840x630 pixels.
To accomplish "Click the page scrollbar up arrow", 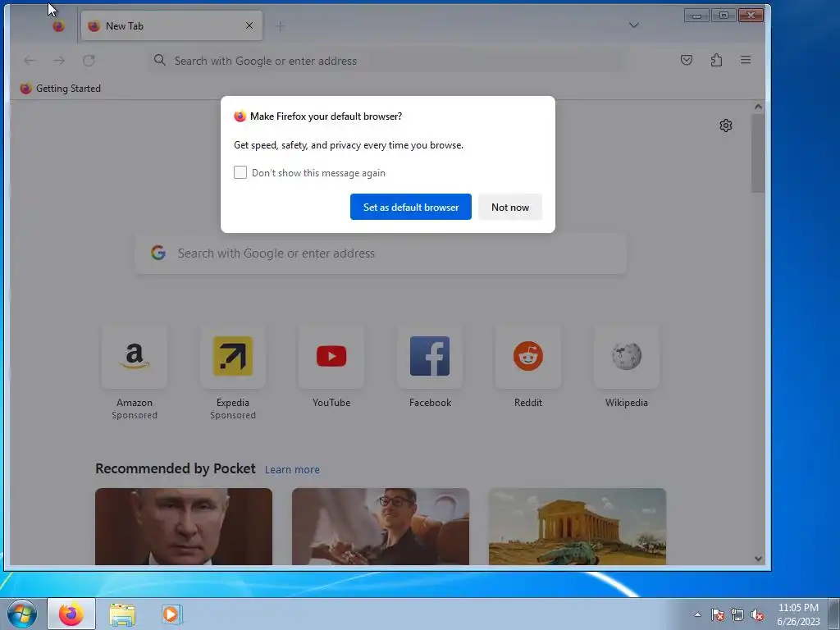I will pos(758,107).
